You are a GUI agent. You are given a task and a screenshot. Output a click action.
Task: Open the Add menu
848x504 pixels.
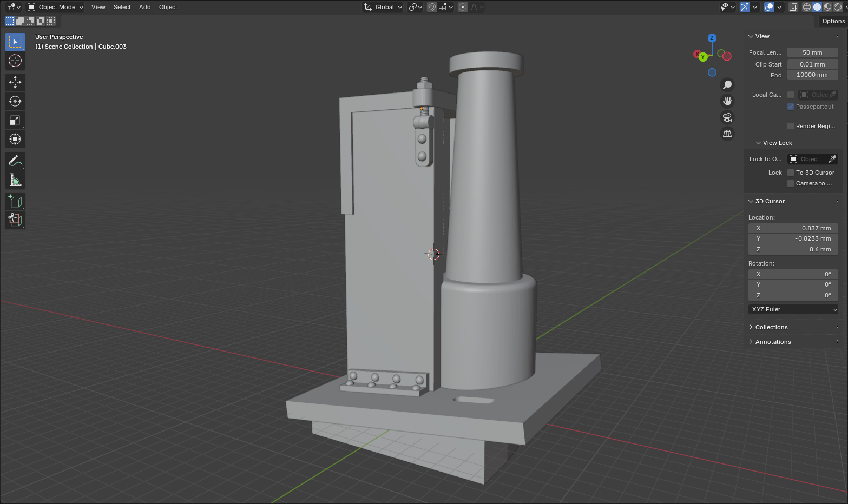[x=144, y=7]
